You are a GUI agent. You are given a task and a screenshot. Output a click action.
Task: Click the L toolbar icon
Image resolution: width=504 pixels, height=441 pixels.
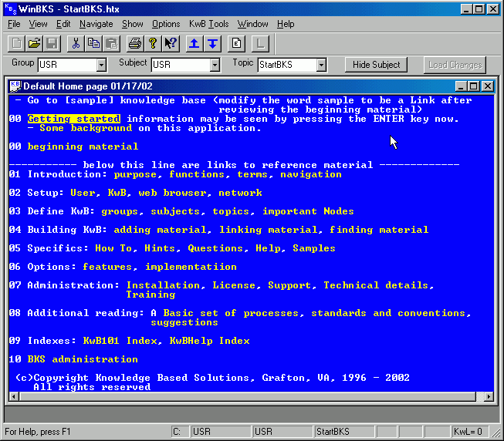260,43
